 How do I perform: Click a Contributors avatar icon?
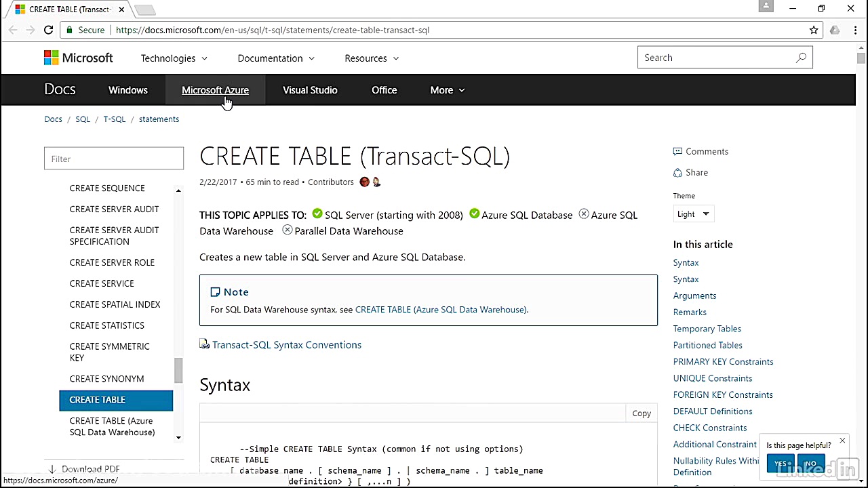point(364,182)
